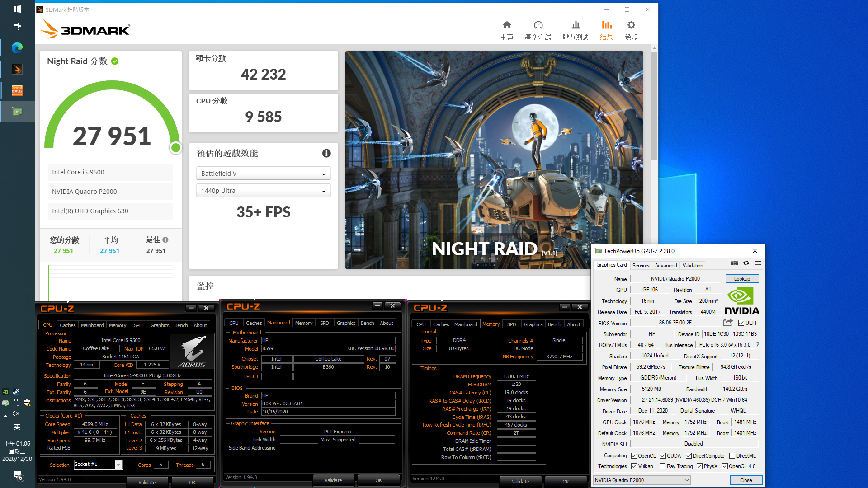Click the date and time clock on taskbar

pos(17,451)
